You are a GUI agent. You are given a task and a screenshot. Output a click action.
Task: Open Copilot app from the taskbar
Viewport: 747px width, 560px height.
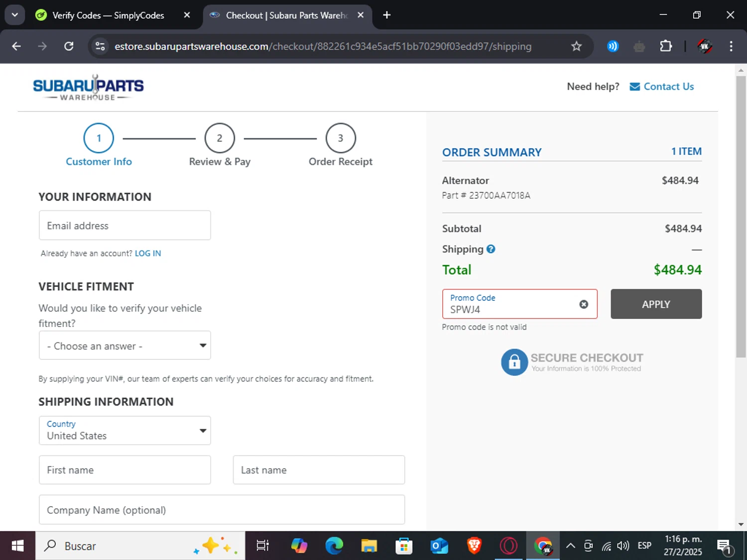click(299, 546)
